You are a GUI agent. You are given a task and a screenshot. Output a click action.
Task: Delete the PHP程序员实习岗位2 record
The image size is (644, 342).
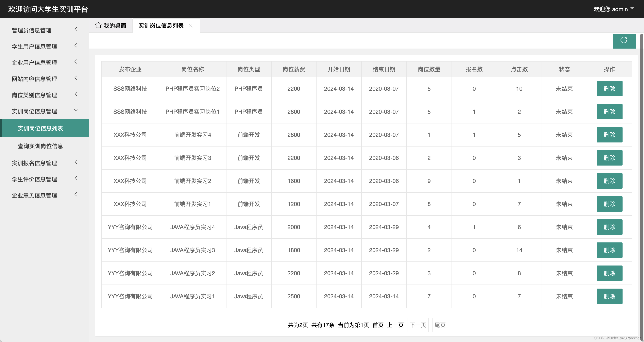click(609, 88)
